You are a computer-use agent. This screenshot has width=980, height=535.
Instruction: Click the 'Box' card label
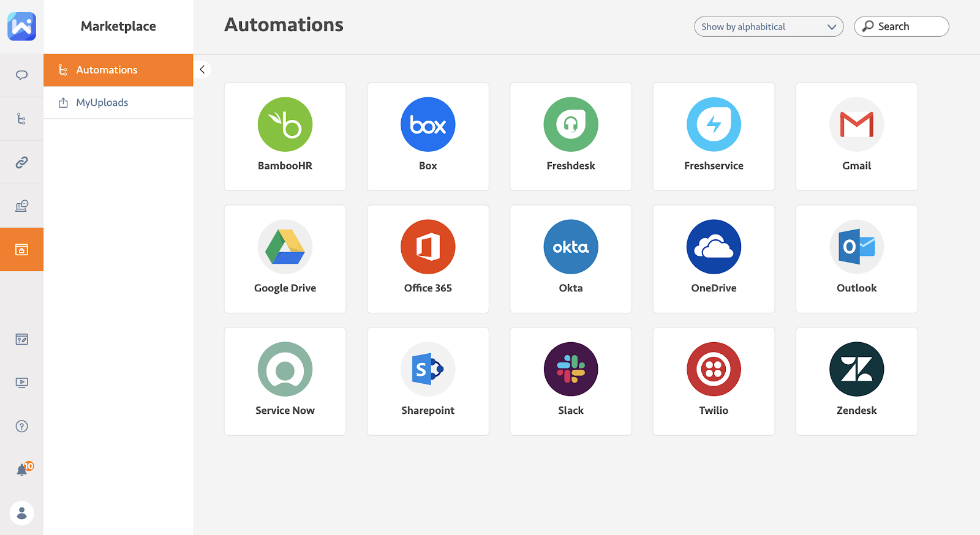428,166
